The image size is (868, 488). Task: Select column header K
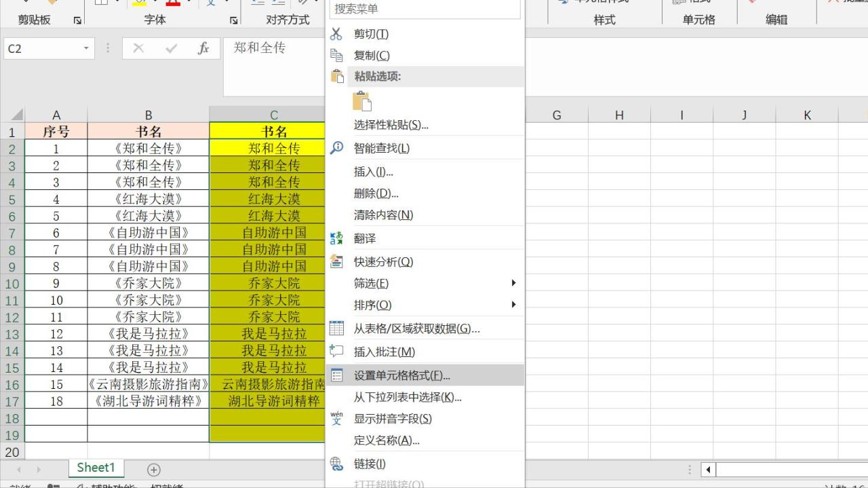pos(807,115)
